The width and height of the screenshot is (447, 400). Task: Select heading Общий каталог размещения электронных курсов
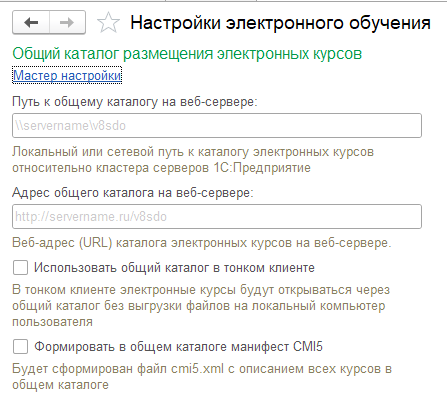click(x=187, y=54)
